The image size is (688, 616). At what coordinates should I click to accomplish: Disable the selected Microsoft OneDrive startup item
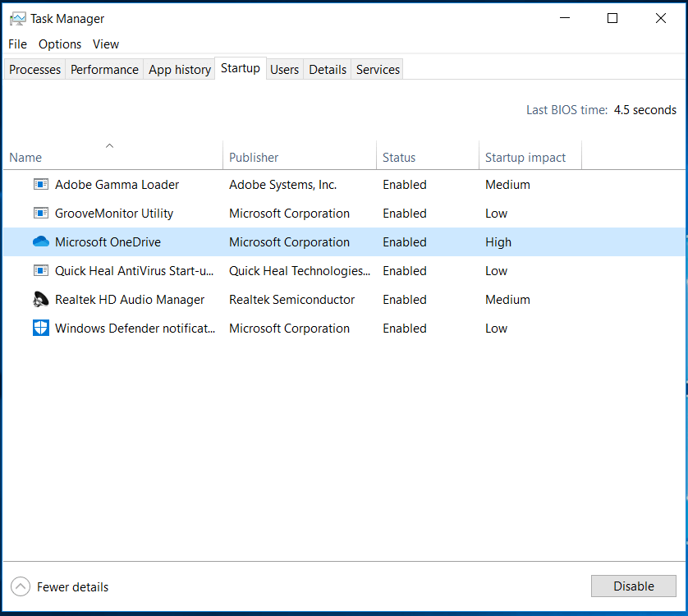pos(633,586)
